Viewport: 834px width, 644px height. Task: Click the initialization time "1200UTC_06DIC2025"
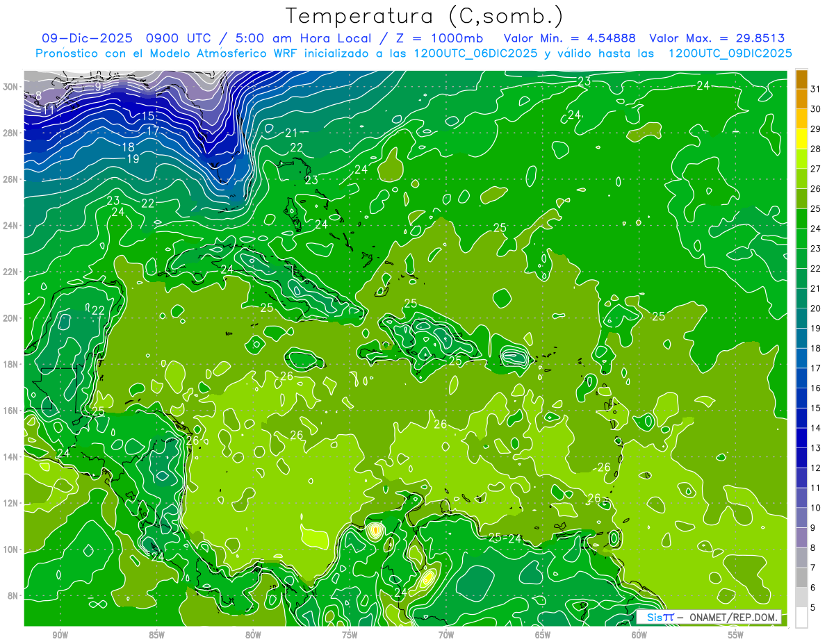pos(475,53)
